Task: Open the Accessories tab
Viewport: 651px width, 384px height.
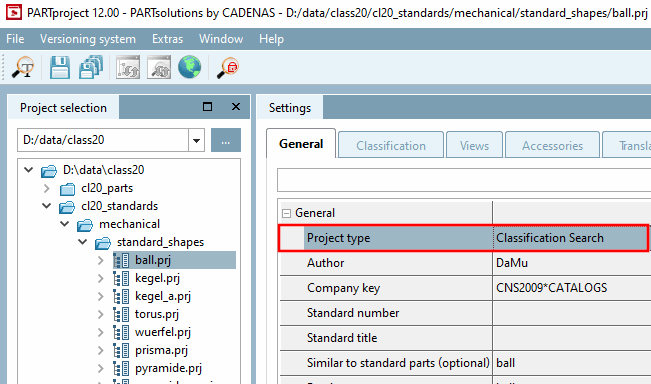Action: click(552, 146)
